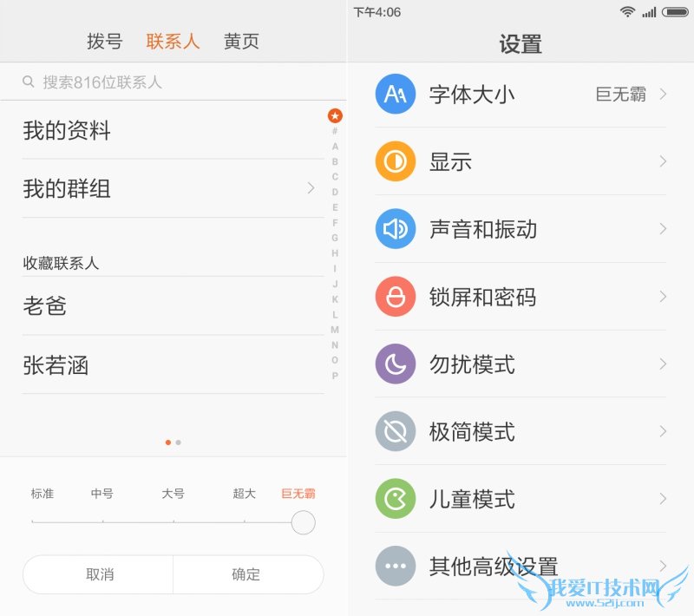This screenshot has width=694, height=616.
Task: Tap the 其他高级设置 gear icon
Action: (396, 566)
